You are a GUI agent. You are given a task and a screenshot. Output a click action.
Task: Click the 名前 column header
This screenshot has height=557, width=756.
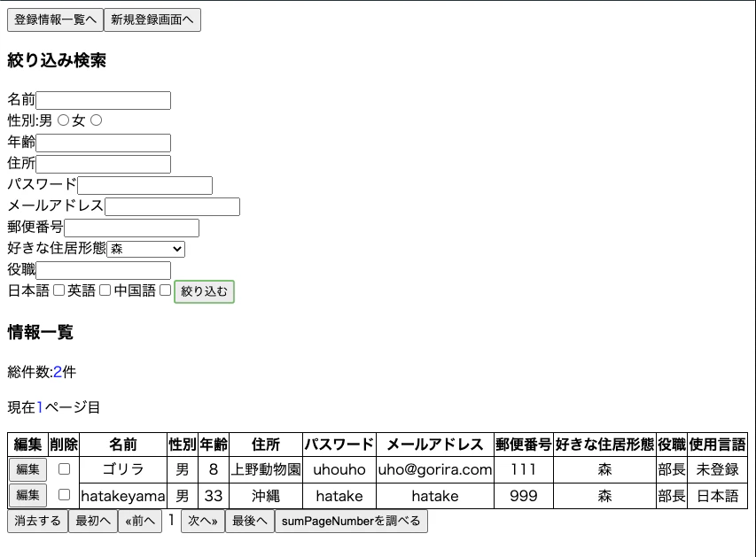click(x=123, y=445)
